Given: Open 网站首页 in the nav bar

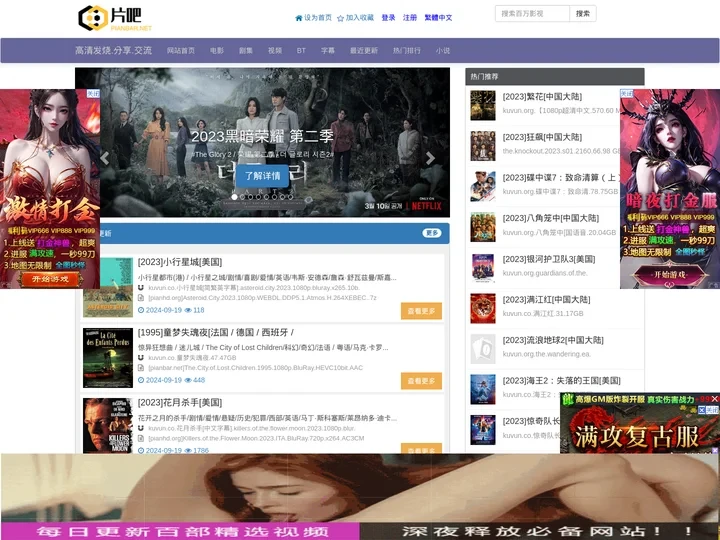Looking at the screenshot, I should tap(180, 51).
